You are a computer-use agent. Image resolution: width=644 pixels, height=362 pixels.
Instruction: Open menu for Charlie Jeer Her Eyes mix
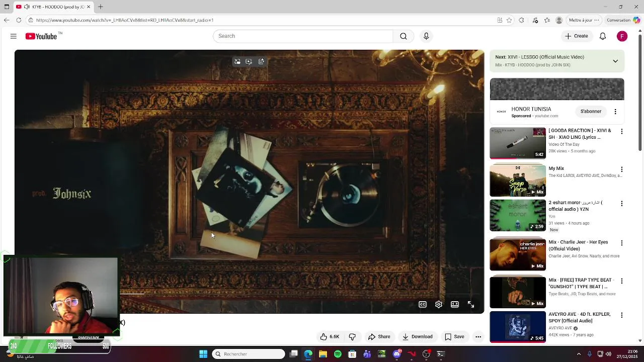click(622, 243)
